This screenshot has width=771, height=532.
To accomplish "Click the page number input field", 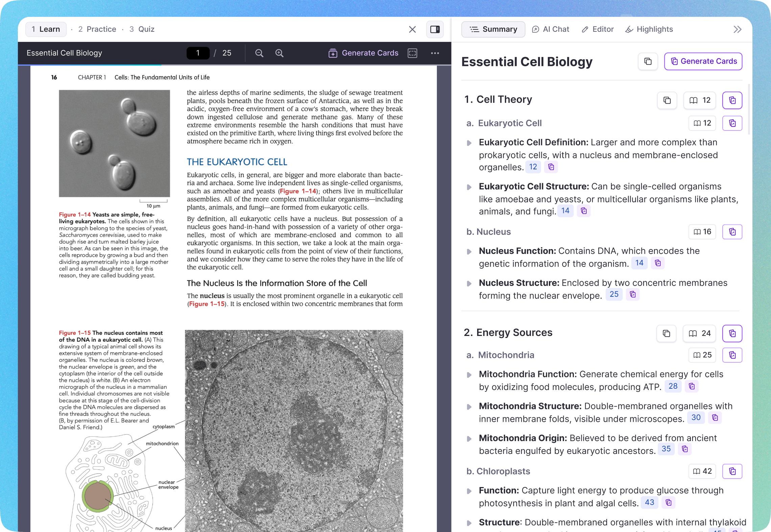I will [x=198, y=53].
